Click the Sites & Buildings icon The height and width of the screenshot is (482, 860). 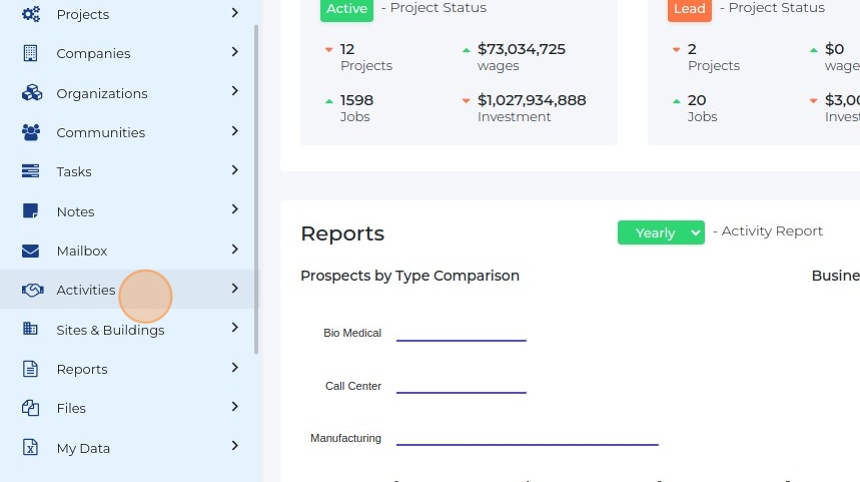coord(31,329)
